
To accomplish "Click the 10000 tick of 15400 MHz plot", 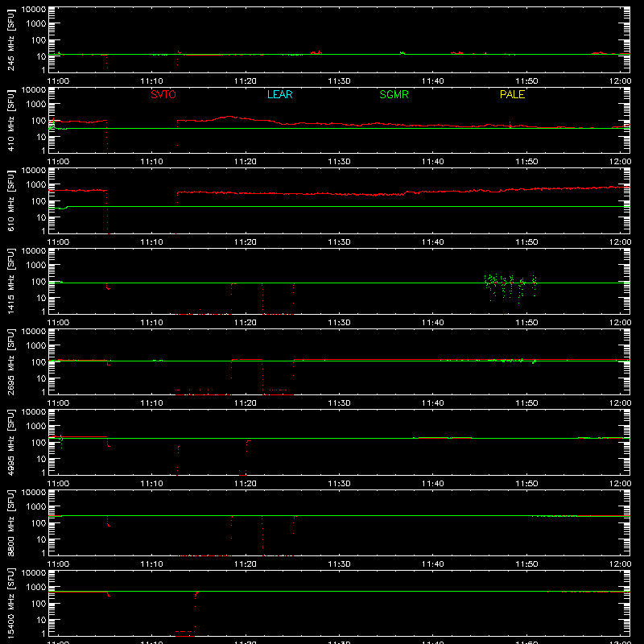I will [x=34, y=573].
